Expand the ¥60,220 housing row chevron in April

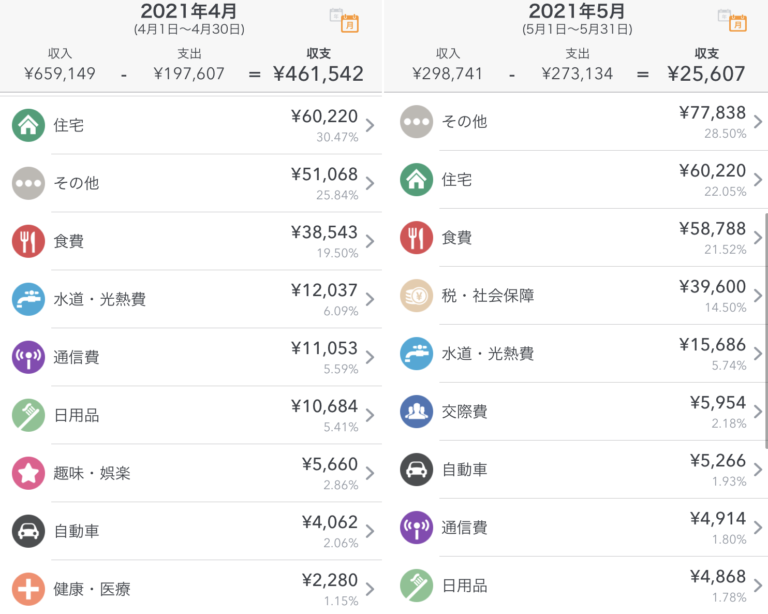370,125
